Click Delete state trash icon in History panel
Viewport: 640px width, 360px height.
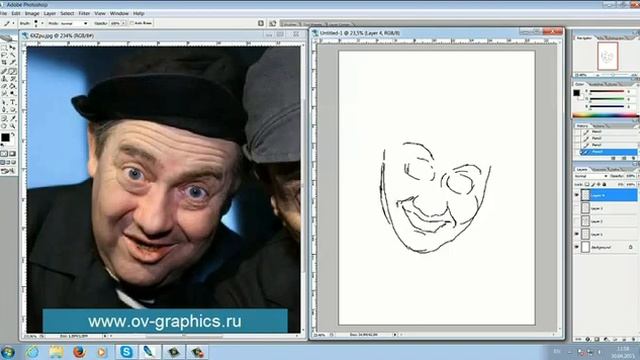coord(633,158)
